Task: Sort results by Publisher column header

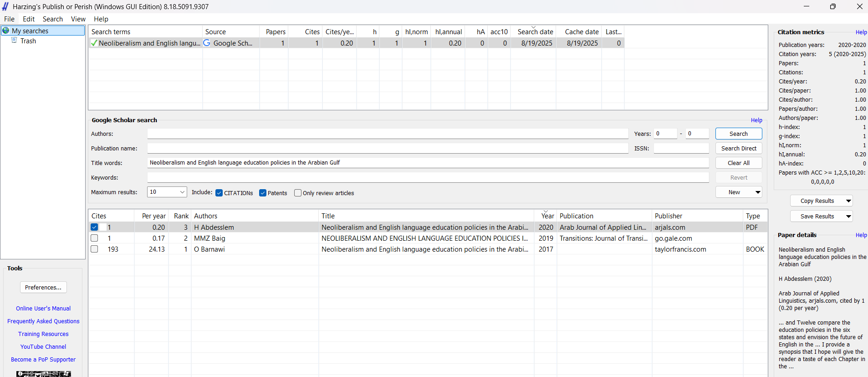Action: pos(697,216)
